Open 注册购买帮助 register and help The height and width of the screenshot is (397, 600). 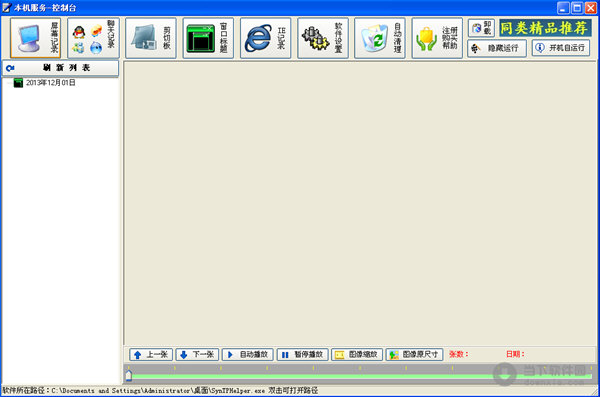(437, 38)
